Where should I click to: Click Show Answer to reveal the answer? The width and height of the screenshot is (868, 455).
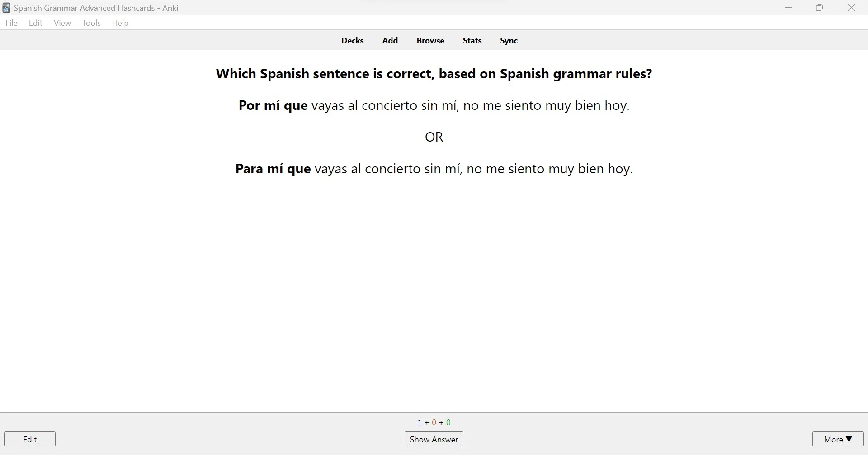click(433, 439)
